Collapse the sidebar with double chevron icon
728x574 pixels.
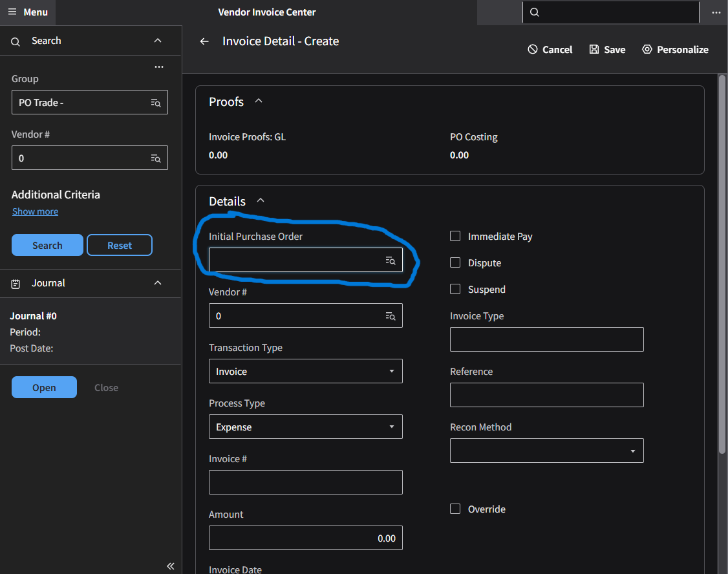171,566
